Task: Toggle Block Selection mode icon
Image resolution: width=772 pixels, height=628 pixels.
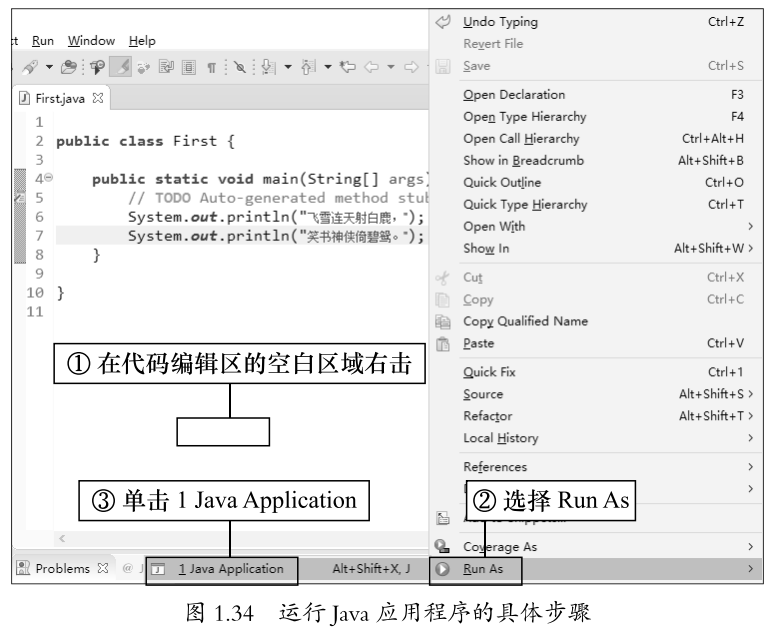Action: pyautogui.click(x=189, y=66)
